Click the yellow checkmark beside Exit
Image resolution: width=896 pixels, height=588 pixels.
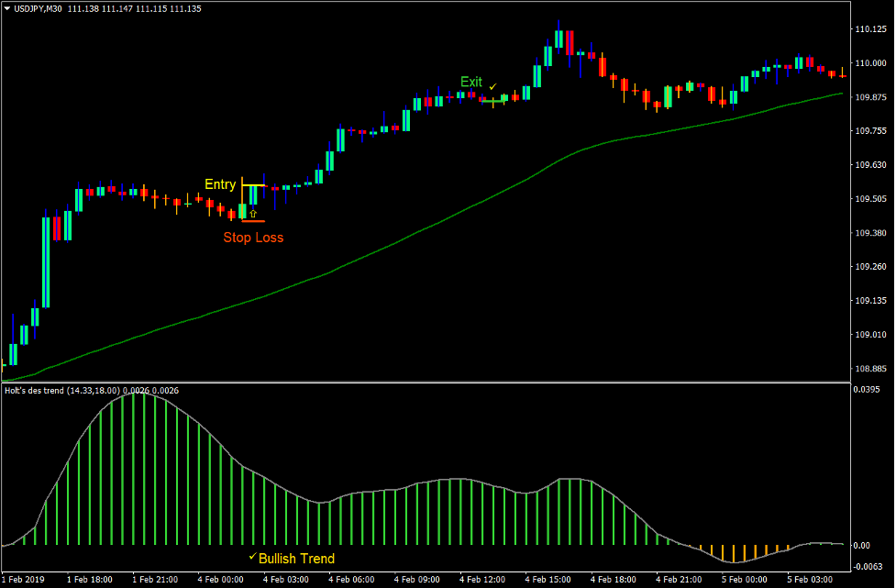tap(492, 86)
